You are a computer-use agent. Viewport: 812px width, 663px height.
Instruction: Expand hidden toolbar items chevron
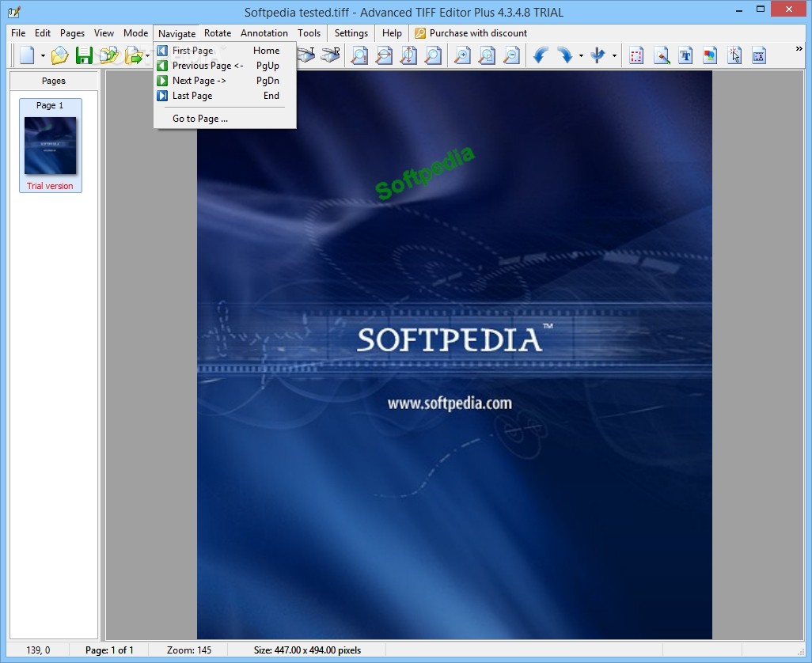click(799, 48)
